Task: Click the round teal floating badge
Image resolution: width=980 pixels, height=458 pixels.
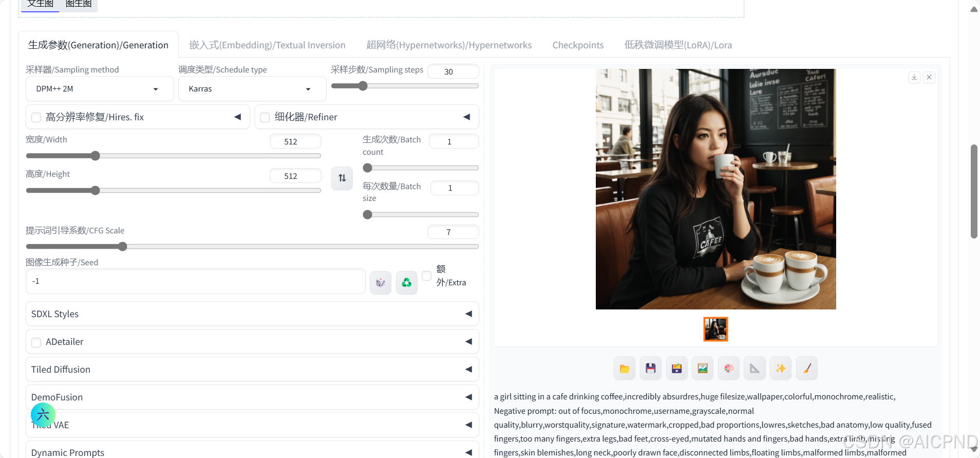Action: [43, 414]
